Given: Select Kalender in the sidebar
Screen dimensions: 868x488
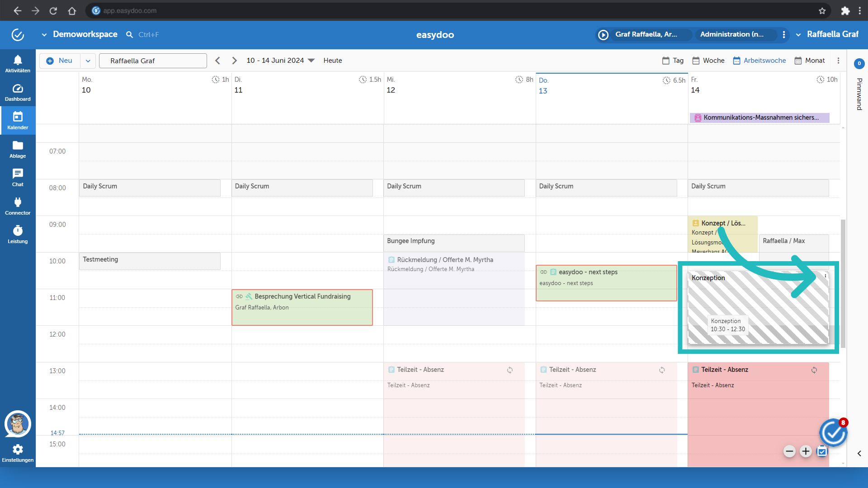Looking at the screenshot, I should point(18,121).
